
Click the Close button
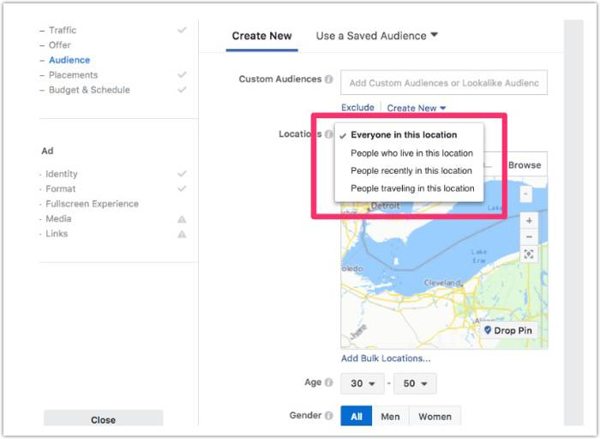coord(103,419)
